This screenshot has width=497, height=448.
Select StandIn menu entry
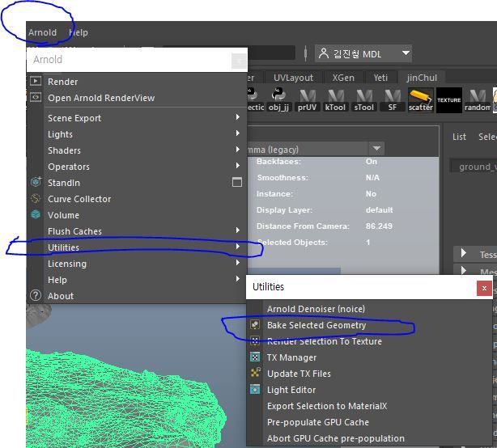coord(64,183)
